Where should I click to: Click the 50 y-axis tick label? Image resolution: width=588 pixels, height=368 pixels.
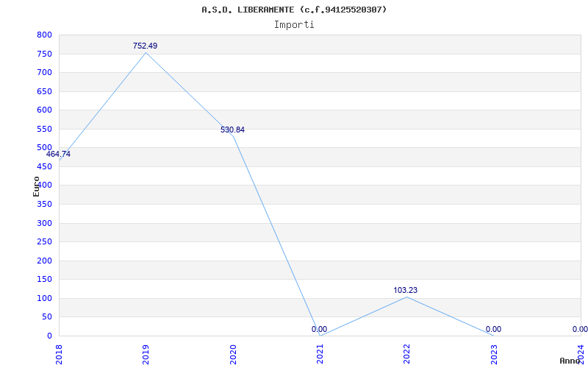point(46,317)
